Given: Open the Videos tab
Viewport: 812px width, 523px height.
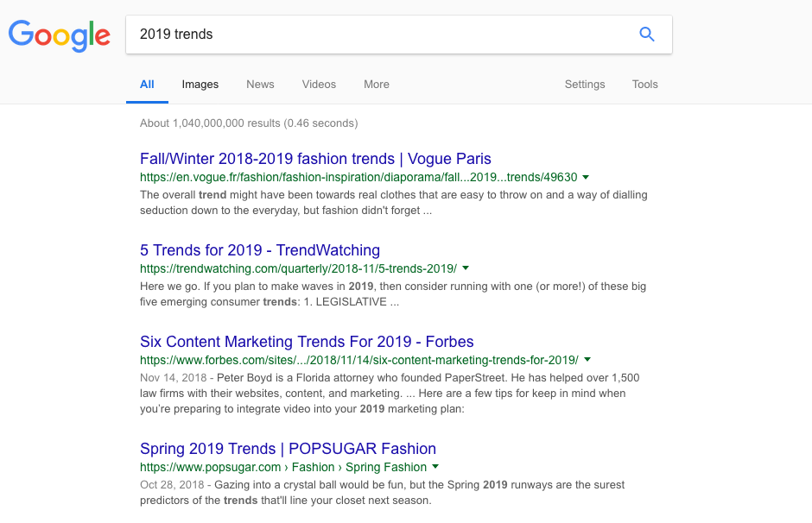Looking at the screenshot, I should 319,85.
